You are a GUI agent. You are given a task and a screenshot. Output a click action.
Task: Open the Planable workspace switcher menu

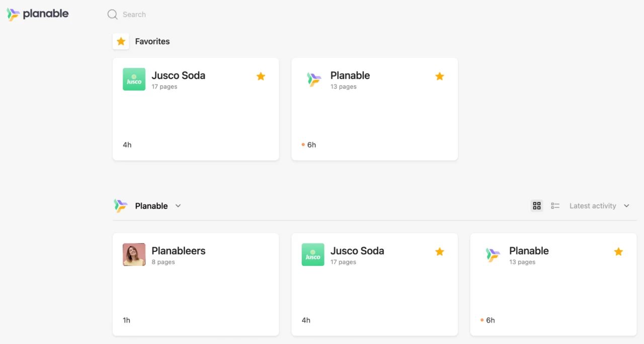151,205
